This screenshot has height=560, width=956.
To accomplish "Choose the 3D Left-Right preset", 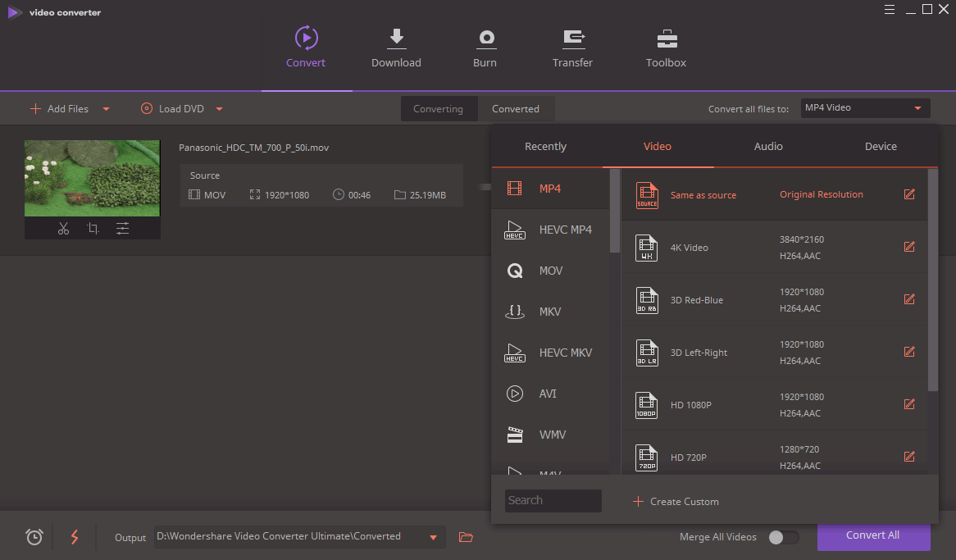I will pos(774,352).
